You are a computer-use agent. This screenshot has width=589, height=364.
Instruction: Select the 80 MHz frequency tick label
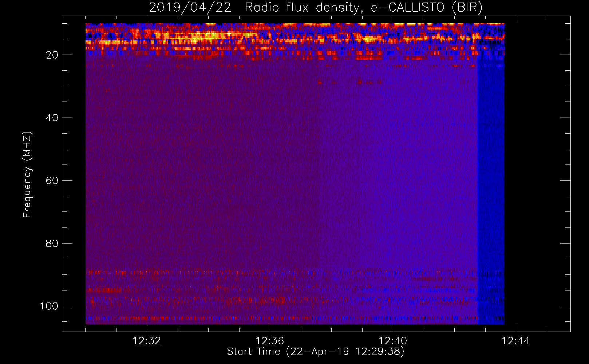click(52, 243)
